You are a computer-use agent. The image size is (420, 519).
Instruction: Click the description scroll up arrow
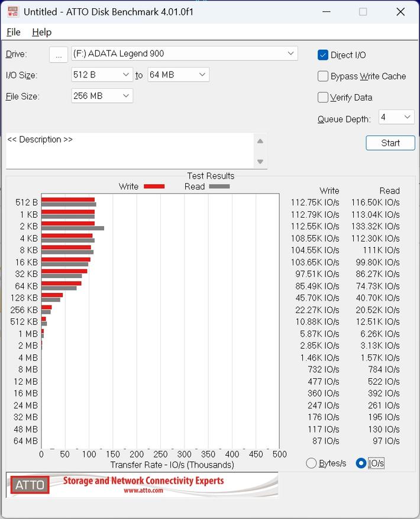tap(260, 141)
